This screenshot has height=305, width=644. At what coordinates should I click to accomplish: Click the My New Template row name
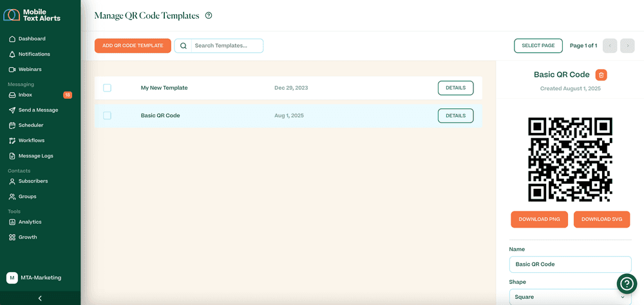tap(164, 88)
